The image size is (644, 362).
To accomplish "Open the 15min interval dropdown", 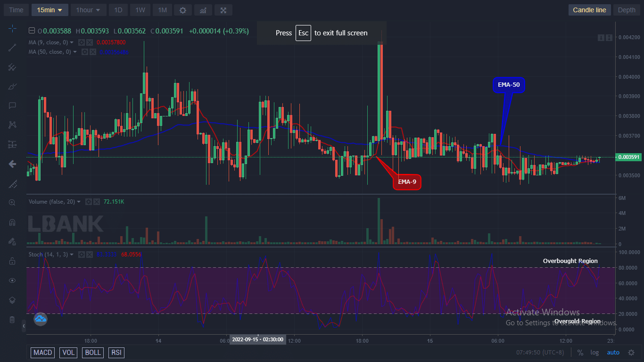I will [x=50, y=10].
